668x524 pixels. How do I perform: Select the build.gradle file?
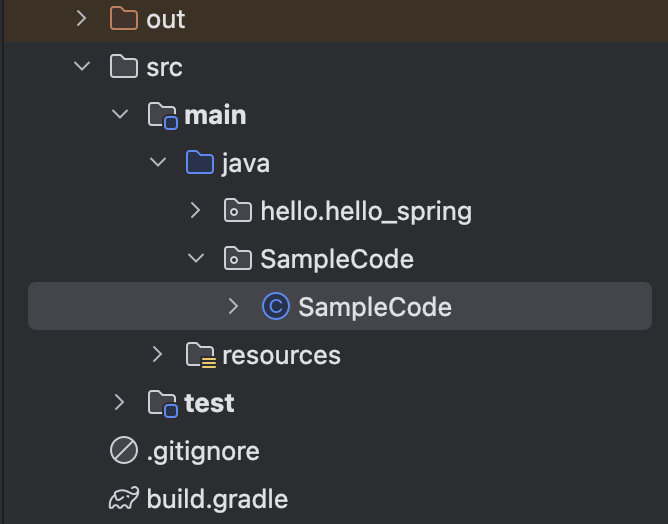point(216,499)
